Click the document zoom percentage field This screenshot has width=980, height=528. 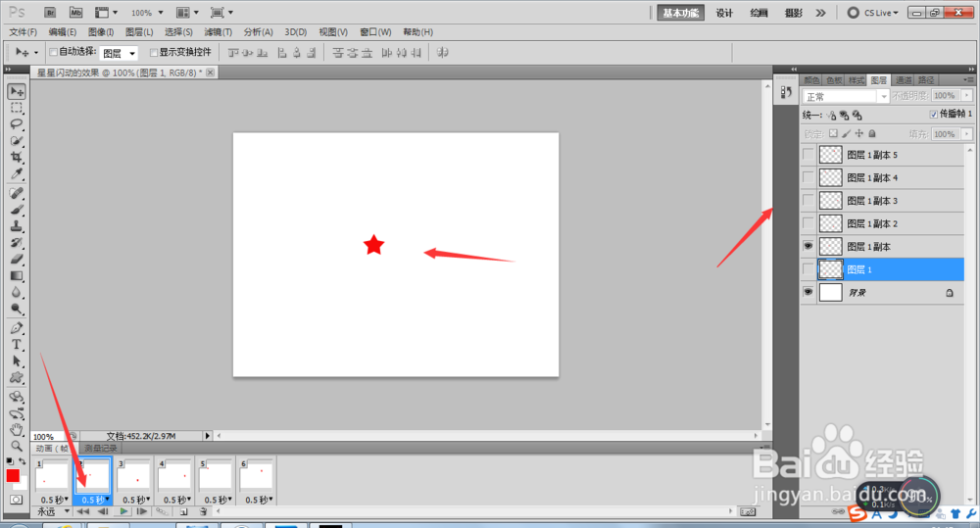point(47,436)
